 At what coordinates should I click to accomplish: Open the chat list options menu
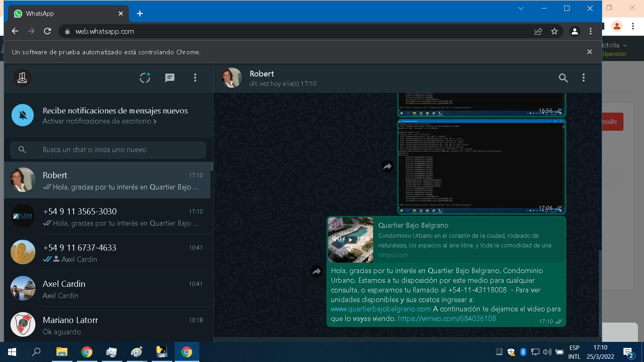point(195,78)
